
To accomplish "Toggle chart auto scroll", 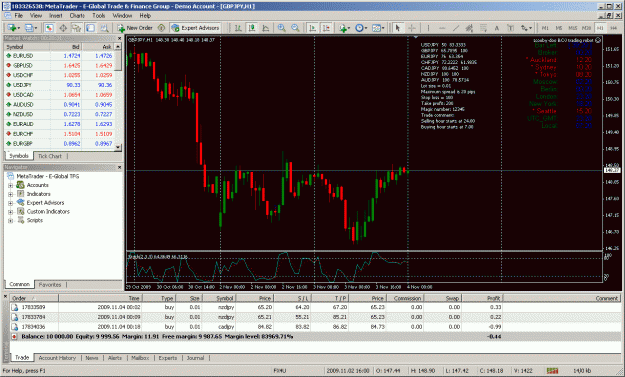I will pos(312,28).
